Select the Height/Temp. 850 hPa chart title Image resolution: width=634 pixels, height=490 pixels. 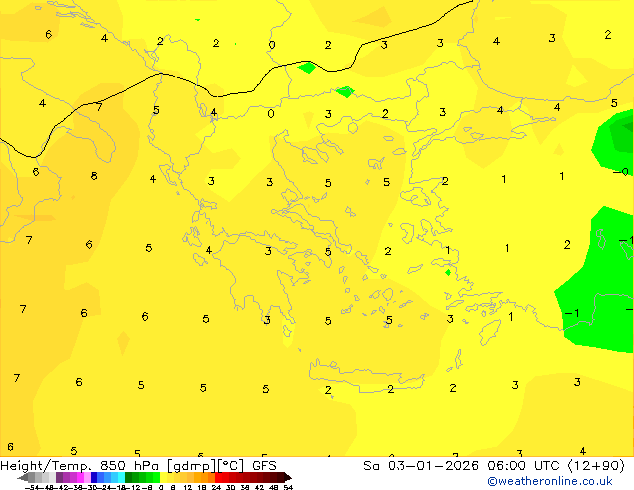(x=138, y=466)
